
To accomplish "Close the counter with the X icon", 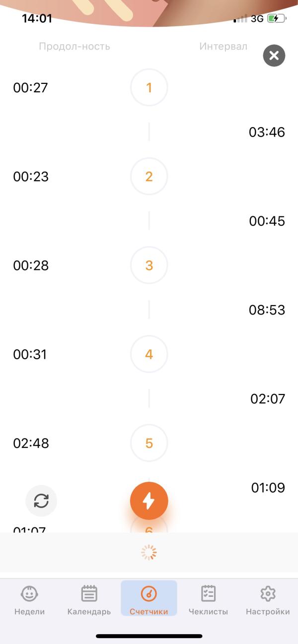I will click(274, 56).
